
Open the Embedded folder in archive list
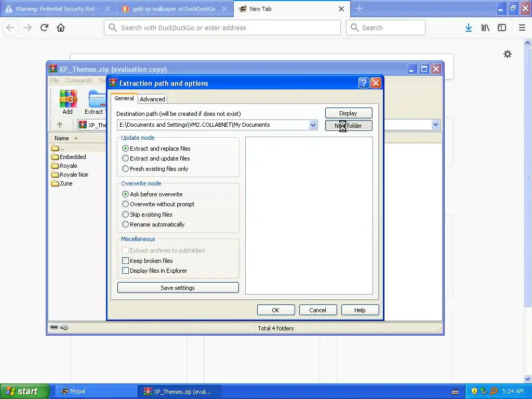click(69, 157)
